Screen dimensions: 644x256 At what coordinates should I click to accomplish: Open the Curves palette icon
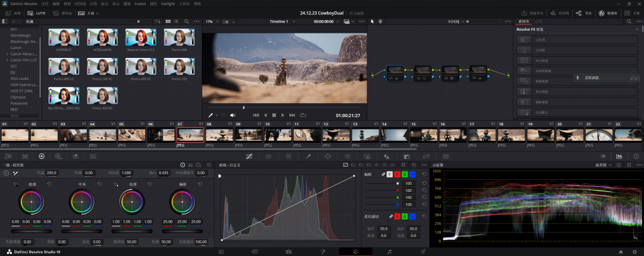[249, 156]
